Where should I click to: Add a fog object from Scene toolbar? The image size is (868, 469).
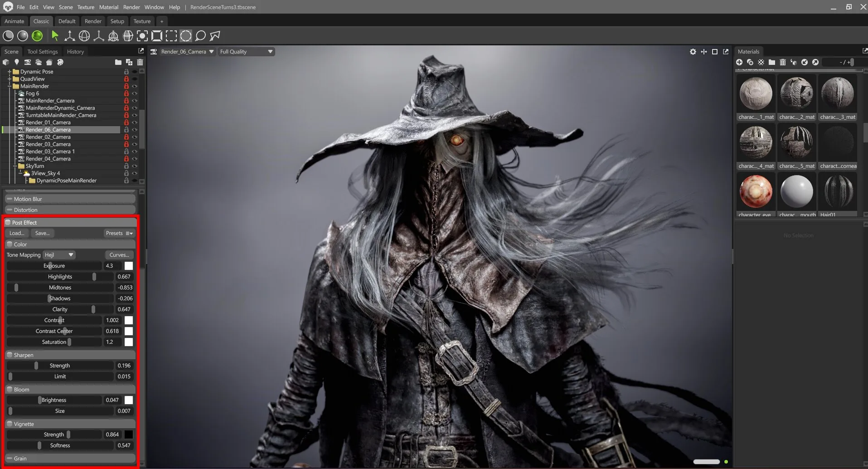click(x=39, y=62)
